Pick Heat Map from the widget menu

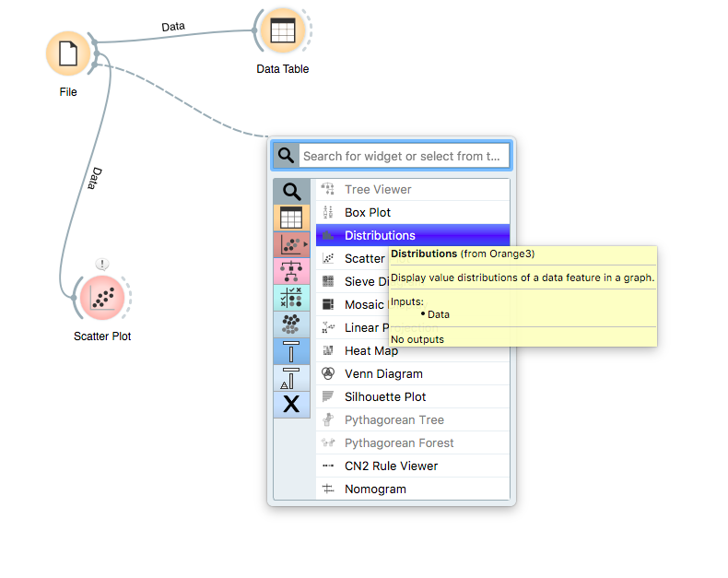[x=371, y=351]
